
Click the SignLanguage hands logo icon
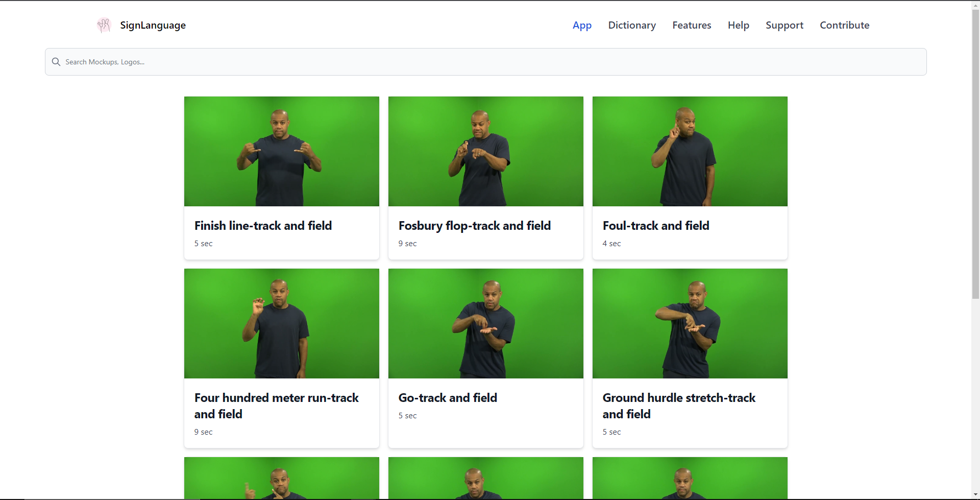pyautogui.click(x=104, y=25)
